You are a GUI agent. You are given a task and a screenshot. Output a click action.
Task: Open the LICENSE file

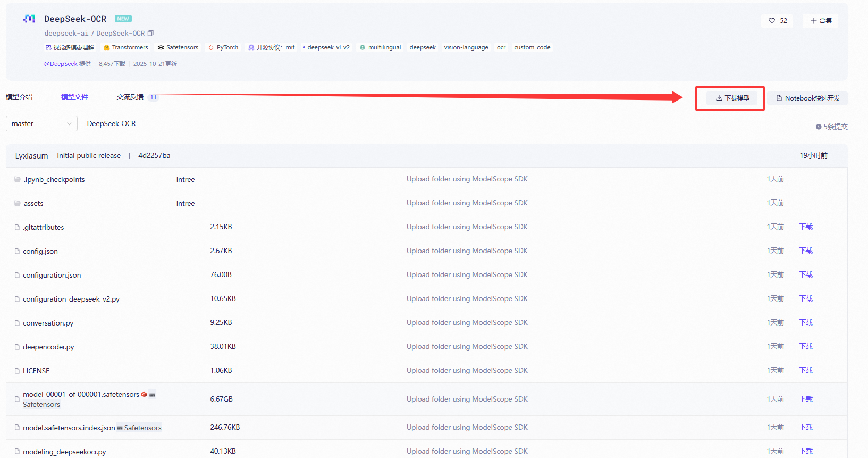[x=36, y=371]
